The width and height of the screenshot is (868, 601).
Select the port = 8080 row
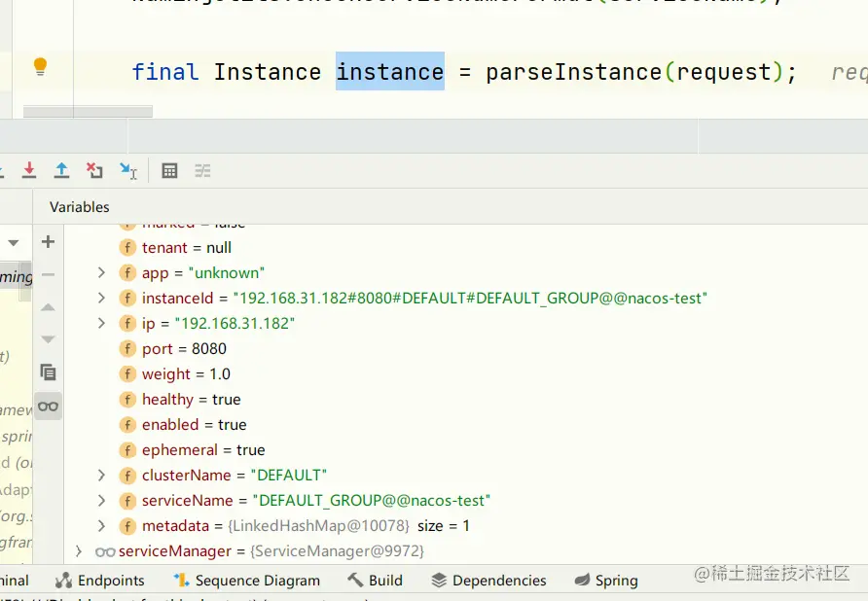(465, 349)
